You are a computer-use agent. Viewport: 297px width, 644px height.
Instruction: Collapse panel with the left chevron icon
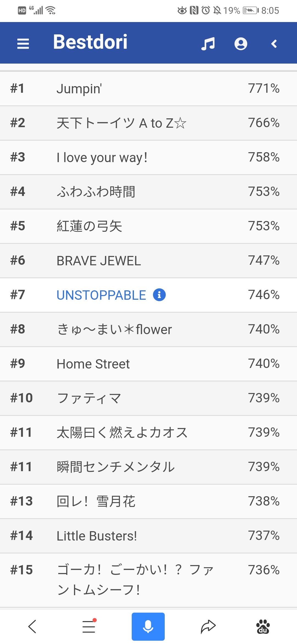click(x=274, y=44)
